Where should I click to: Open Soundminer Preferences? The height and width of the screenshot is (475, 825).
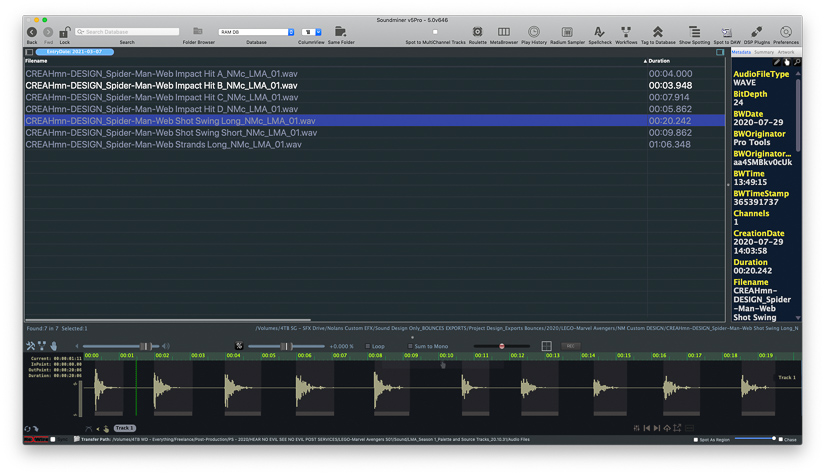pos(786,33)
